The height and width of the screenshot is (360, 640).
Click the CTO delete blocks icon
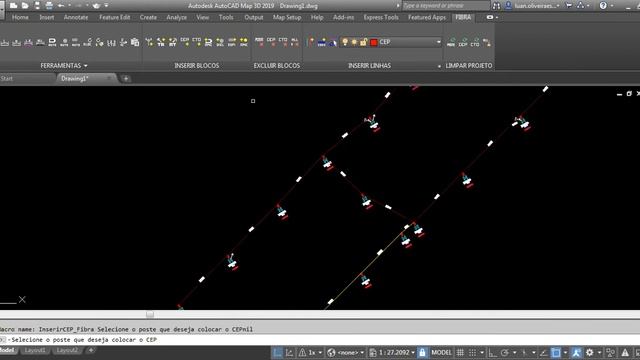click(x=283, y=42)
